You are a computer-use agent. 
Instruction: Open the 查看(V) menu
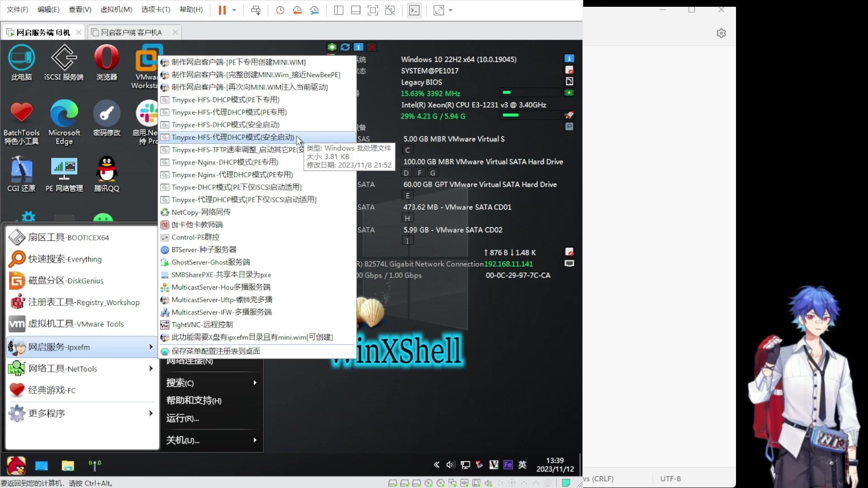point(80,9)
